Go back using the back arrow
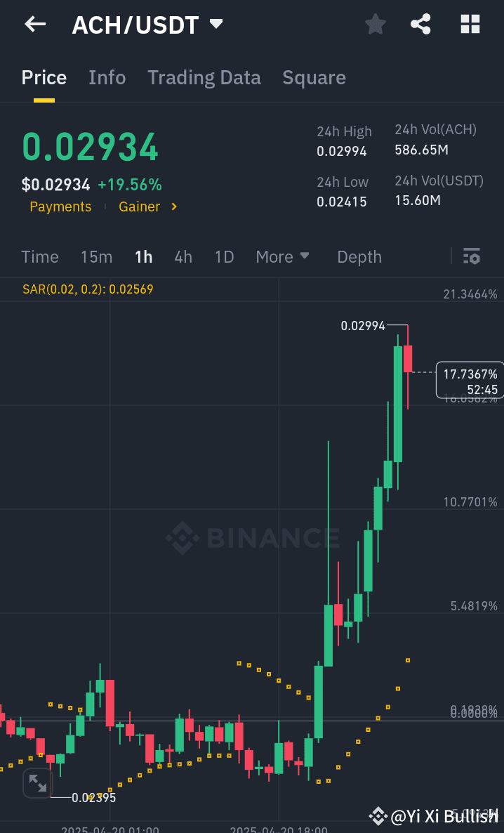504x833 pixels. [x=34, y=24]
